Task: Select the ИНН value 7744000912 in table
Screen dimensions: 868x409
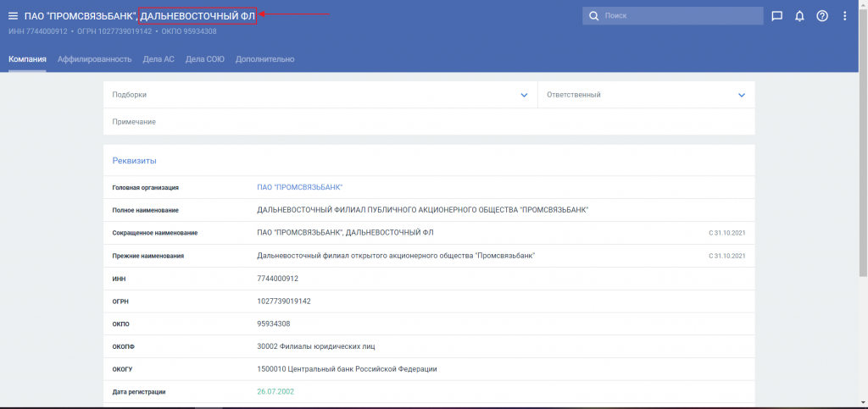Action: tap(278, 279)
